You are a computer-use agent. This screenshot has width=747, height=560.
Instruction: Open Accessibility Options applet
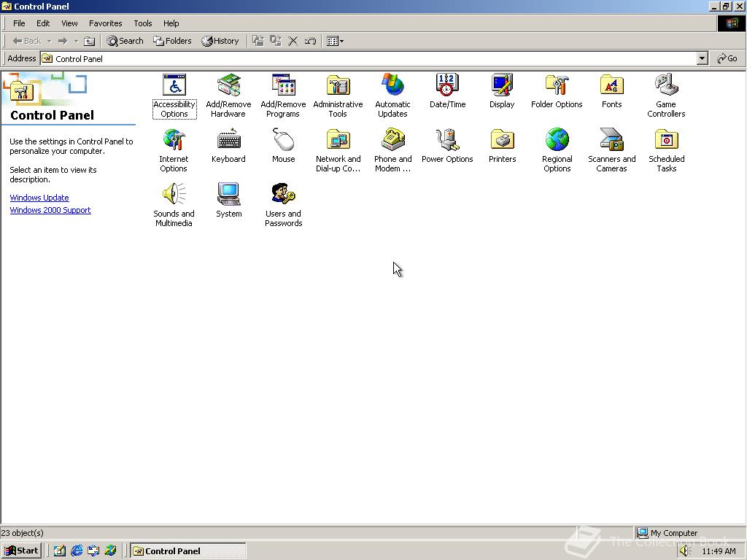(174, 96)
